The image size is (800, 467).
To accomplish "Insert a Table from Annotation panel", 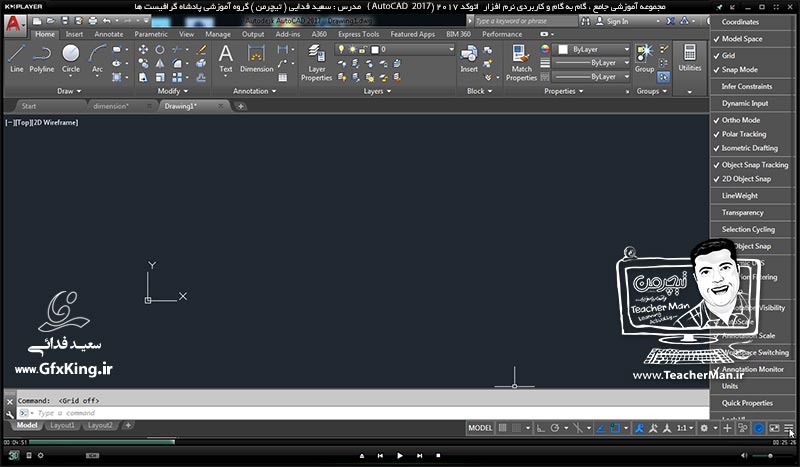I will click(283, 78).
